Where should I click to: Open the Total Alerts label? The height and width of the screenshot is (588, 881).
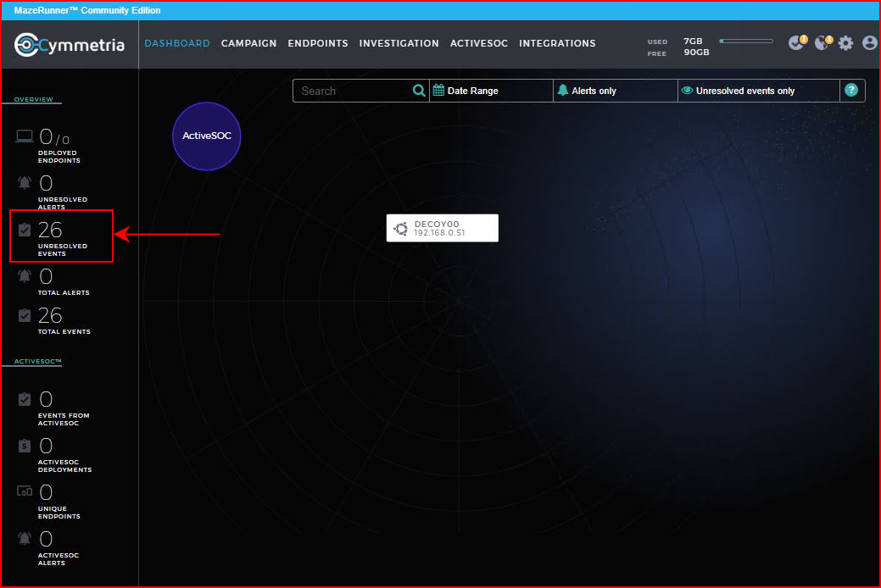click(x=64, y=292)
